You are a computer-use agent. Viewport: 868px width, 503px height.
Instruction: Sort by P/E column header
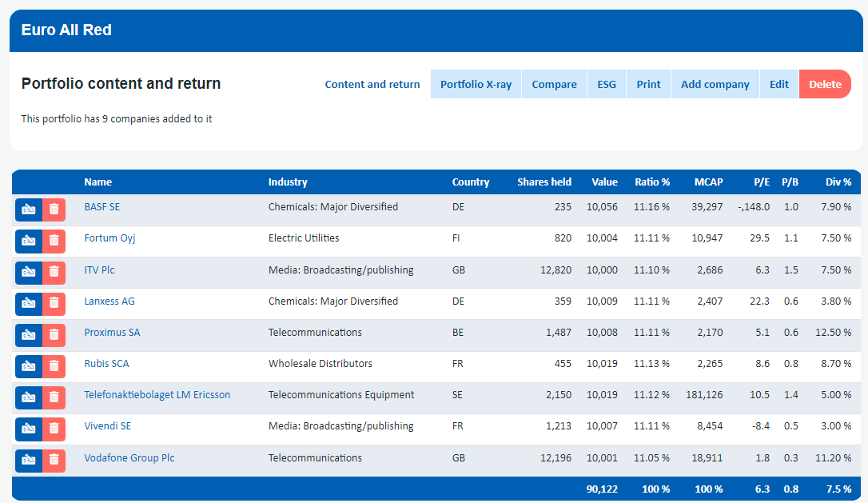pos(762,182)
